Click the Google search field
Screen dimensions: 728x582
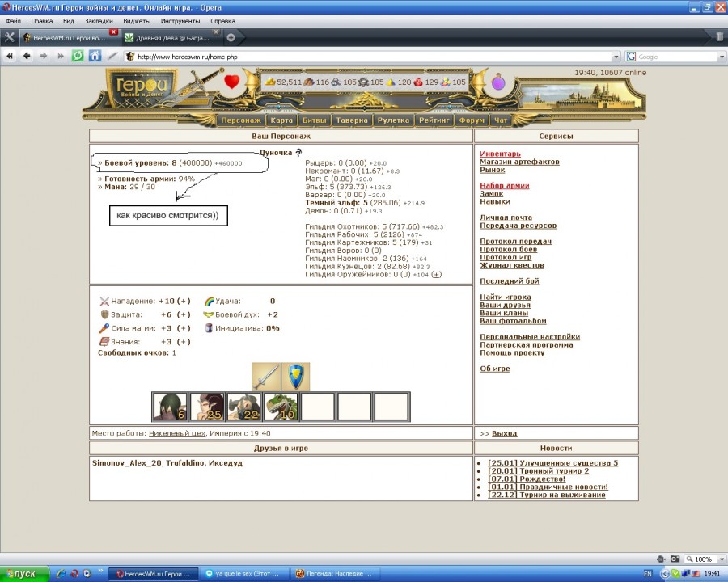677,57
